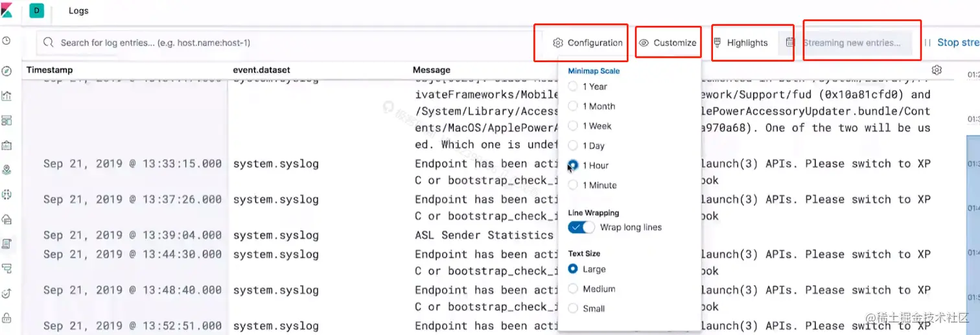
Task: Click the Timestamp column header
Action: pos(49,70)
